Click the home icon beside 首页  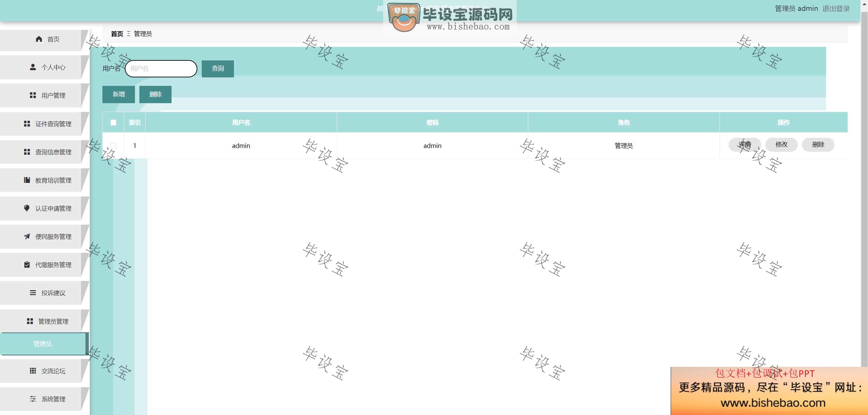(39, 39)
